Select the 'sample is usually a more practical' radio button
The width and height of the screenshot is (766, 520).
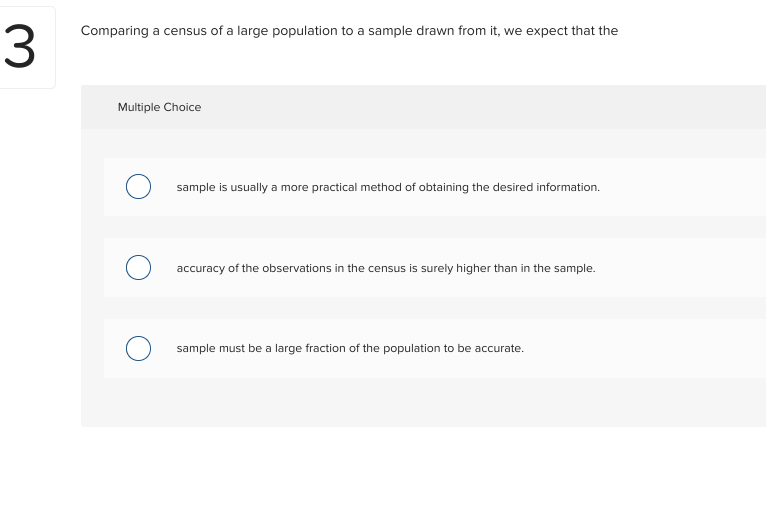138,187
